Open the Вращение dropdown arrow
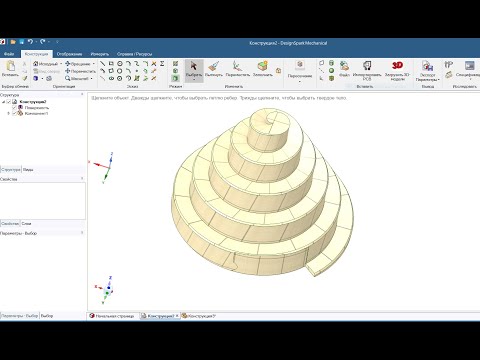480x360 pixels. pyautogui.click(x=94, y=64)
